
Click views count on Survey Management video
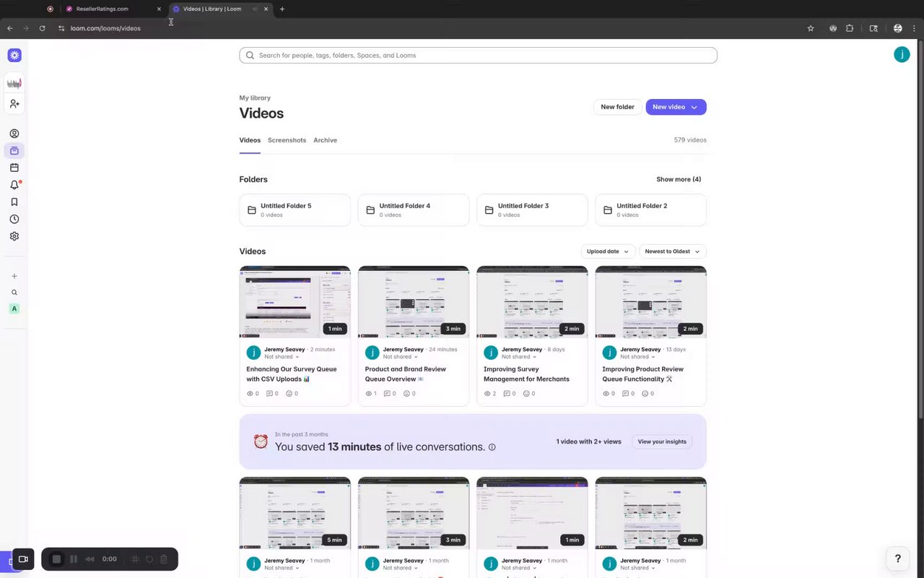click(x=490, y=394)
